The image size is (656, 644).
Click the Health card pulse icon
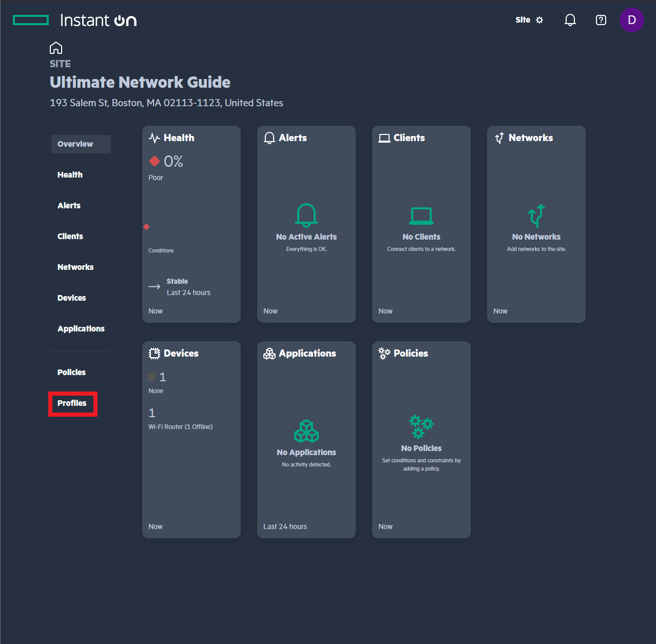point(155,138)
